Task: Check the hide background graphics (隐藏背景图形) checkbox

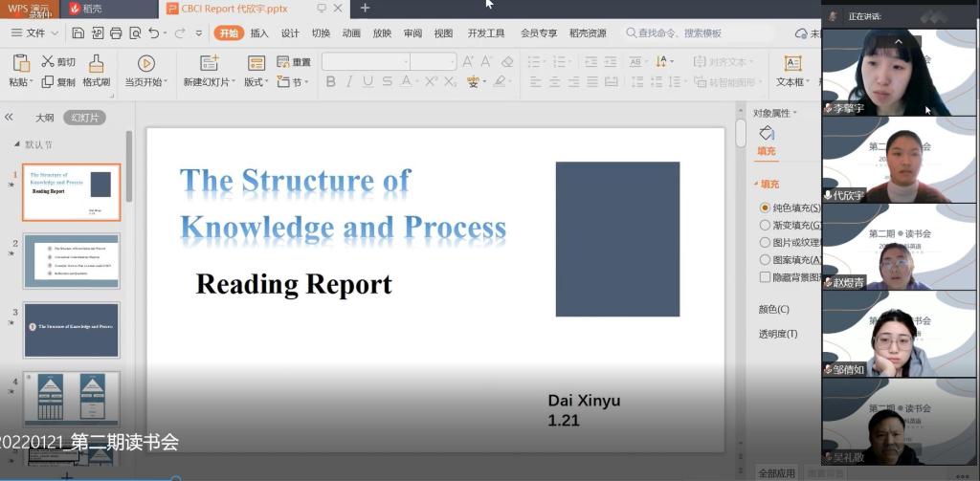Action: 765,277
